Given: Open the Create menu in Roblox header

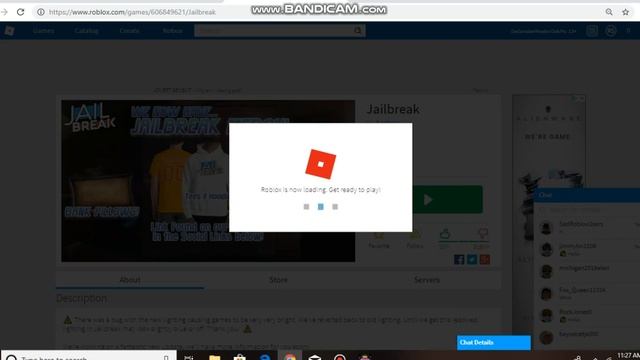Looking at the screenshot, I should 129,31.
